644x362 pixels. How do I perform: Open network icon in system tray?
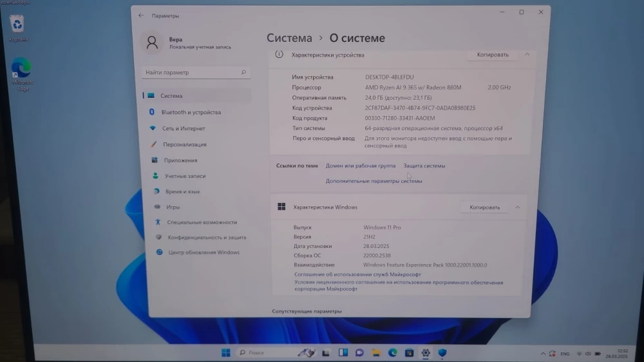tap(580, 354)
